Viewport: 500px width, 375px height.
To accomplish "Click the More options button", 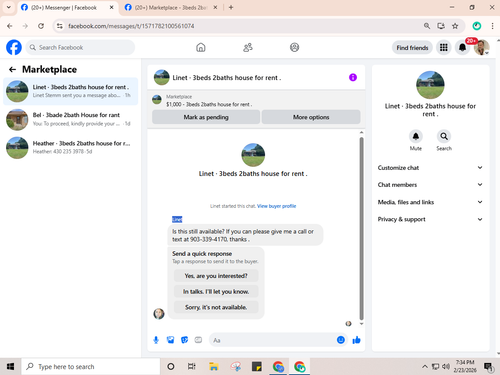I will (x=311, y=117).
